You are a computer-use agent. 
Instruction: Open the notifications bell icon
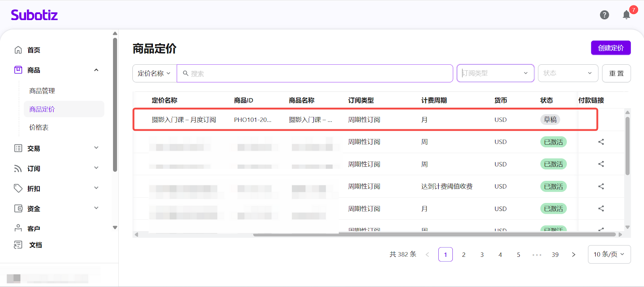626,15
